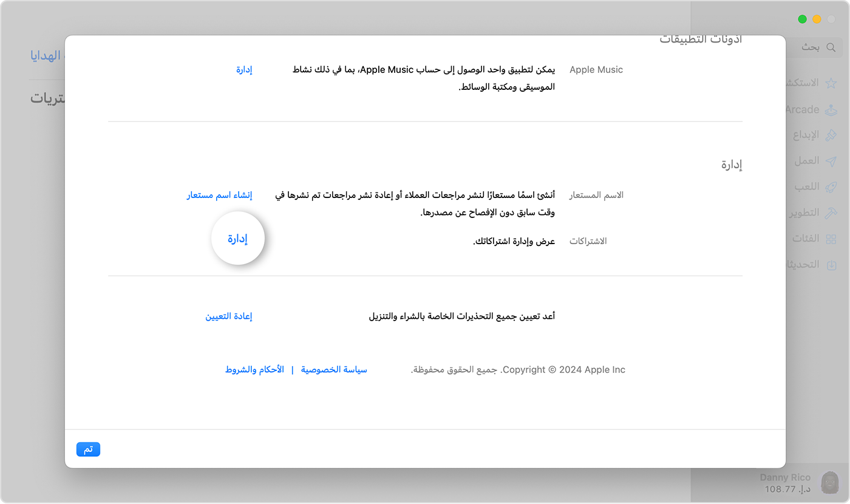Click إنشاء اسم مستعار to create nickname
This screenshot has height=504, width=850.
pyautogui.click(x=220, y=195)
